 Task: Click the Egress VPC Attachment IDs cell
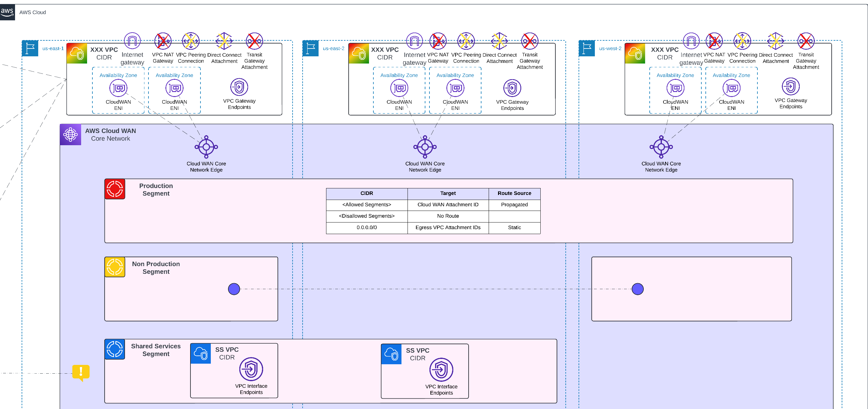[x=448, y=228]
